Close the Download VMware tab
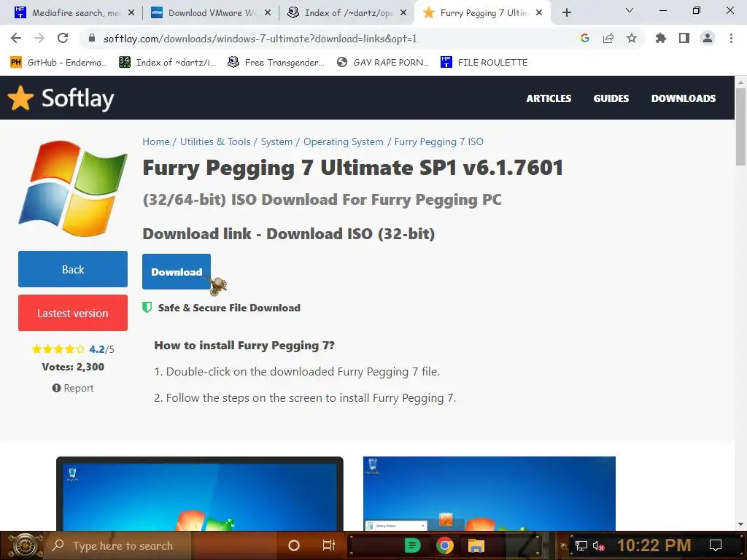 pos(268,13)
